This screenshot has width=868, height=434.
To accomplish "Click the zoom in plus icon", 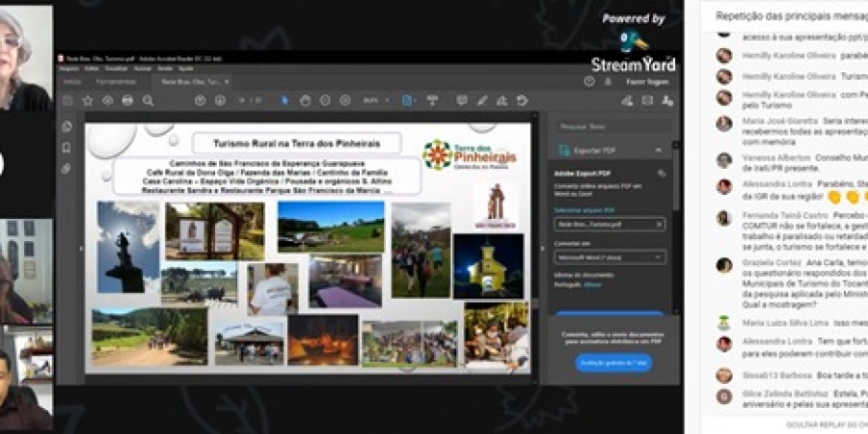I will click(x=346, y=100).
